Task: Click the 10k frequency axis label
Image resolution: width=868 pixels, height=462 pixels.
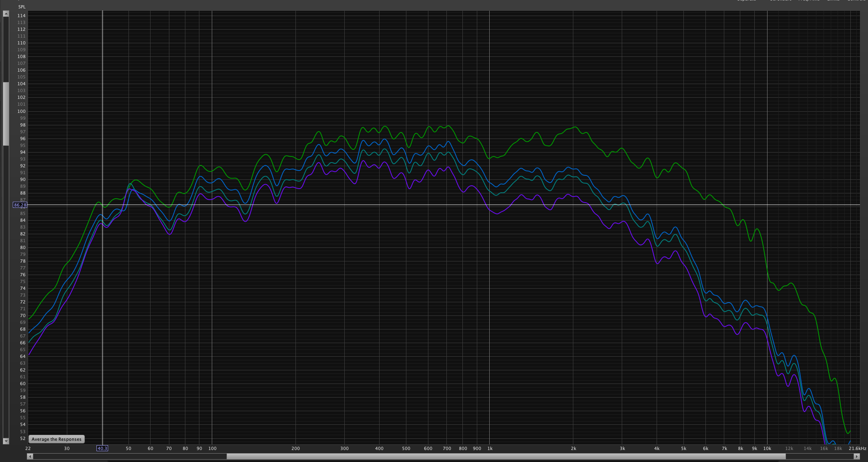Action: (767, 448)
